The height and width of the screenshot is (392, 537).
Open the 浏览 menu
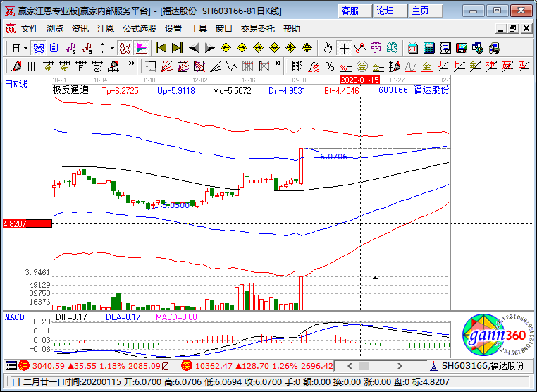(55, 29)
